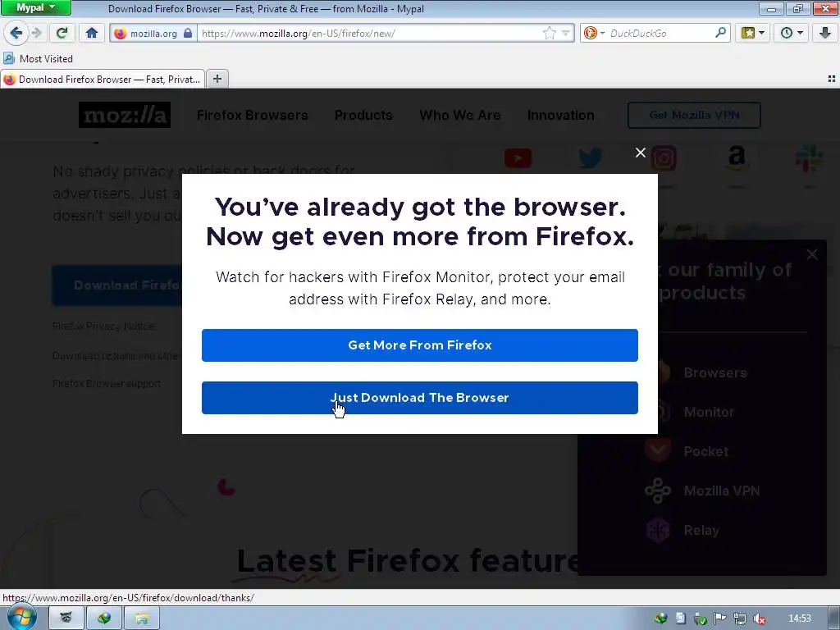
Task: Click the Slack icon
Action: (x=809, y=158)
